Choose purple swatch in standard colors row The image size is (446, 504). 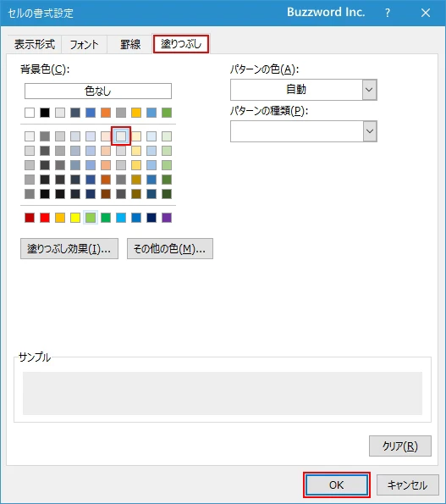167,218
